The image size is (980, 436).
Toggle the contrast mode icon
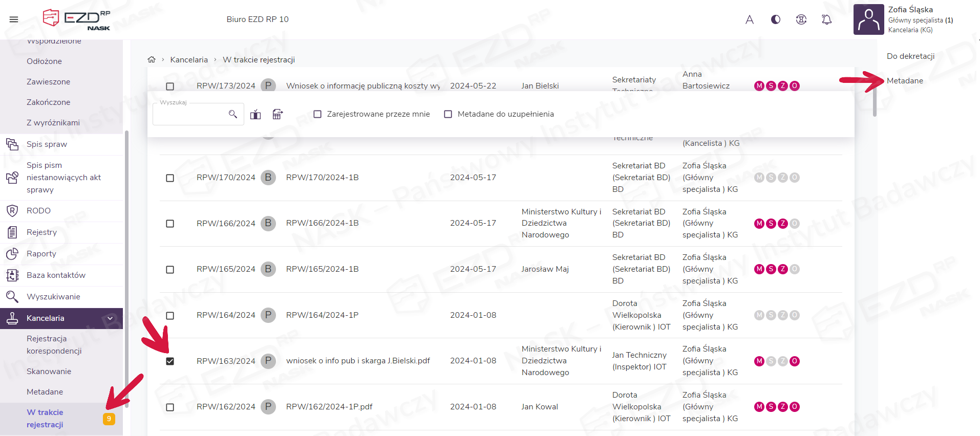776,19
